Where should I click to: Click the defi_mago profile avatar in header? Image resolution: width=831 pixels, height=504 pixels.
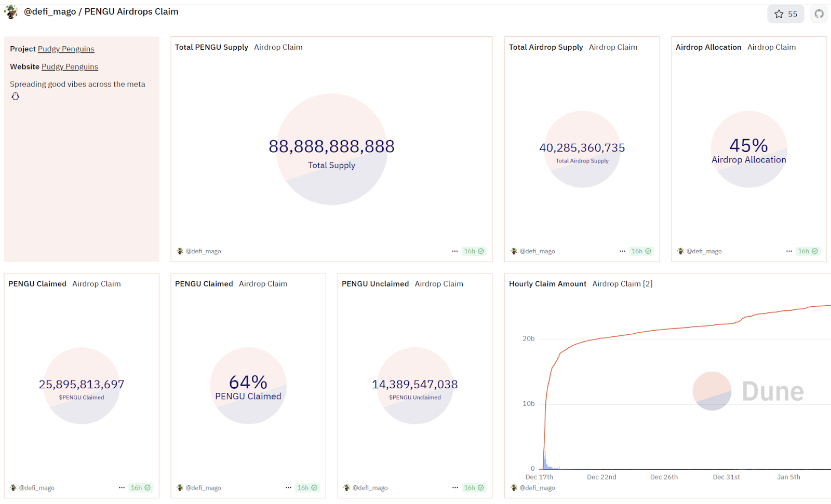point(11,11)
